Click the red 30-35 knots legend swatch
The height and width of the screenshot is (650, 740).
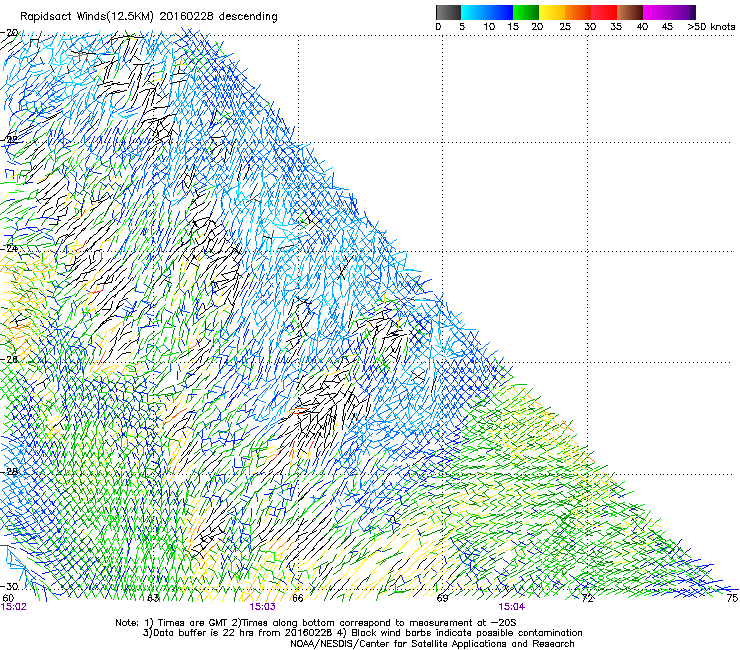point(604,12)
